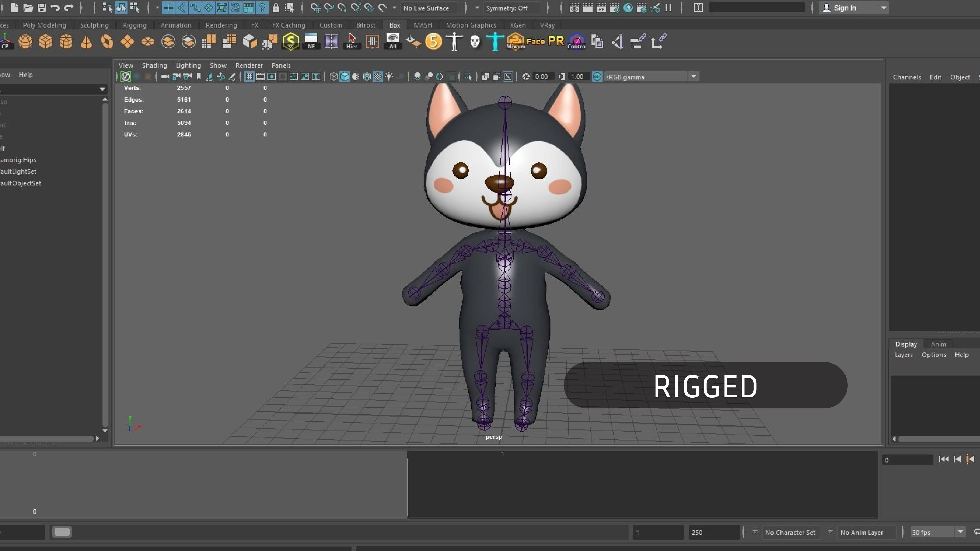Click the white T-pose figure shelf icon
980x551 pixels.
tap(454, 41)
